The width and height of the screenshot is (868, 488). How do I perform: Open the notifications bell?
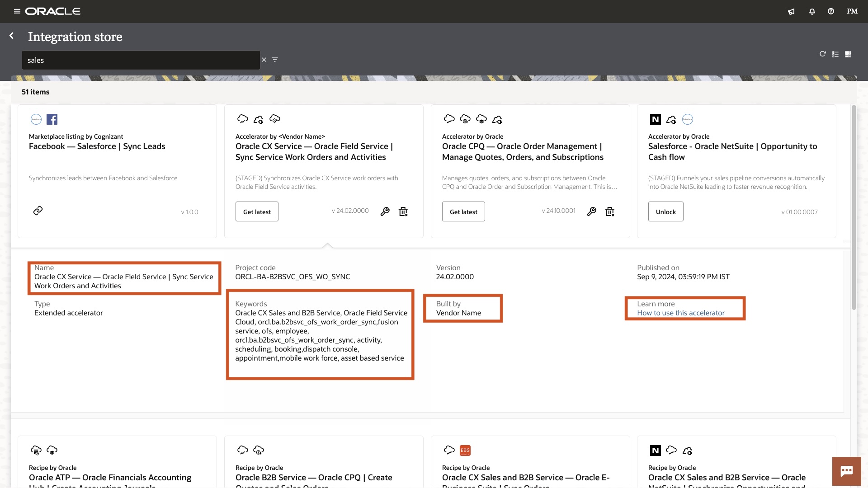pos(812,12)
